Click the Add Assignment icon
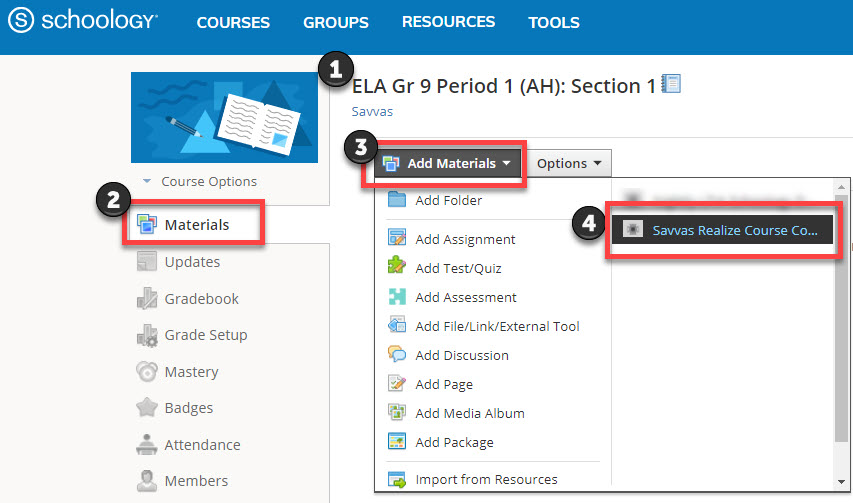853x503 pixels. point(397,238)
